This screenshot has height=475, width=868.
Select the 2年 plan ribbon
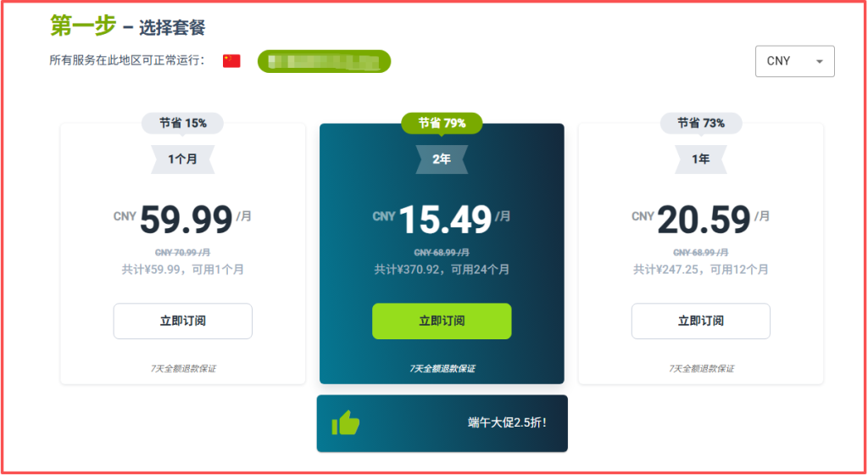point(442,159)
